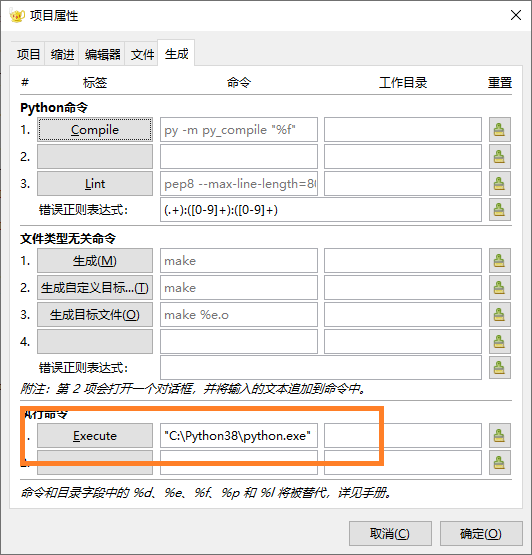
Task: Close the 项目属性 dialog
Action: click(x=516, y=15)
